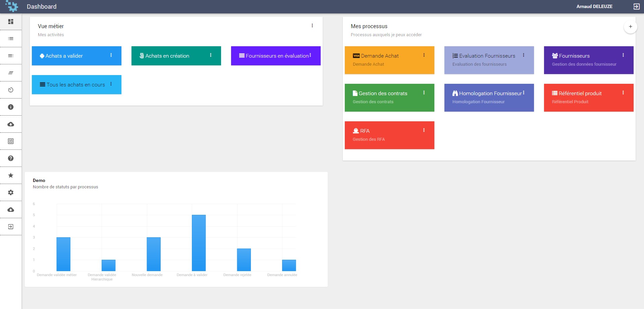Open options menu on Achats a valider
The image size is (644, 309).
(x=111, y=55)
